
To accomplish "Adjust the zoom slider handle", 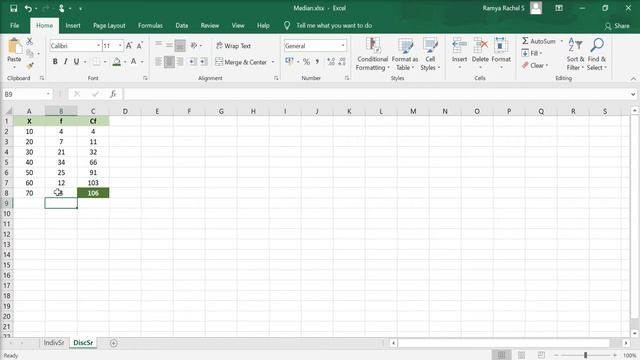I will click(585, 355).
